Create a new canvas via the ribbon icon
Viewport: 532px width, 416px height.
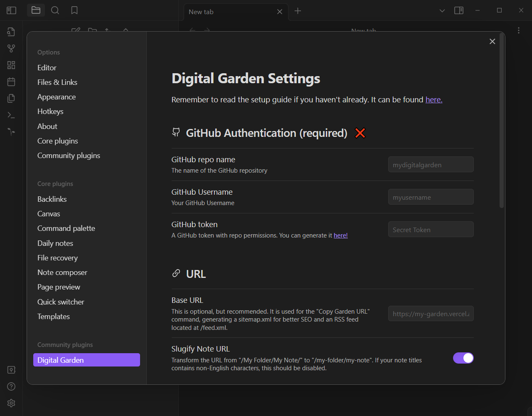click(x=11, y=65)
